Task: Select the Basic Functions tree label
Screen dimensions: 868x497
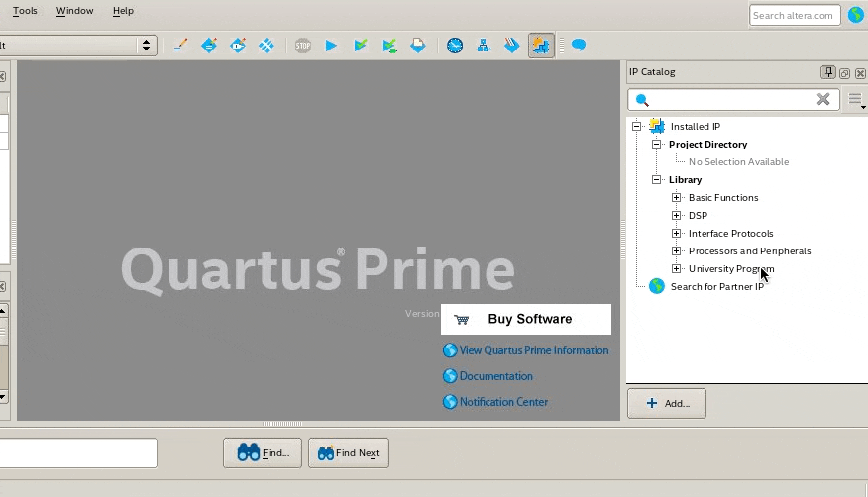Action: click(723, 197)
